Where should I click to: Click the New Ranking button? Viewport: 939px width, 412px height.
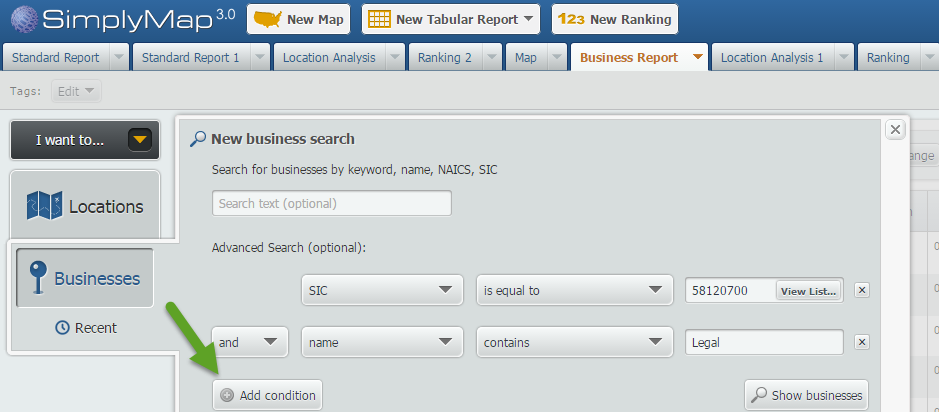(614, 19)
